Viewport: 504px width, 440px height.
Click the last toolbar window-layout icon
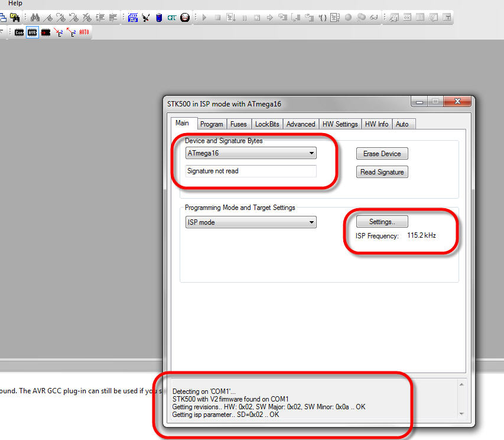(447, 17)
